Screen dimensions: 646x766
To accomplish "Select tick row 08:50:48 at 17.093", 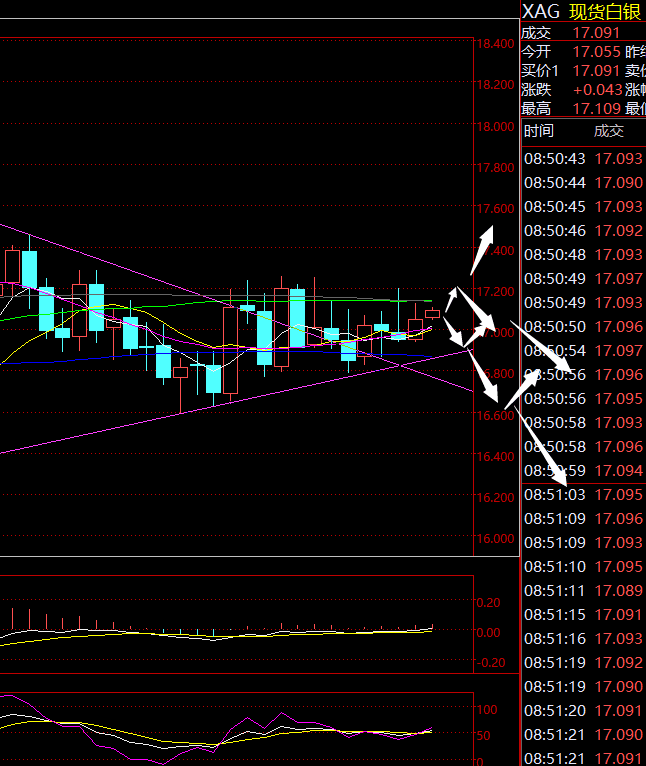I will (x=583, y=255).
